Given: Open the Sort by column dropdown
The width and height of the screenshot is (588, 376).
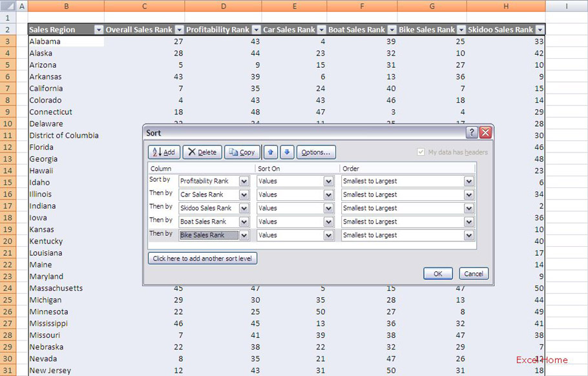Looking at the screenshot, I should (x=244, y=181).
